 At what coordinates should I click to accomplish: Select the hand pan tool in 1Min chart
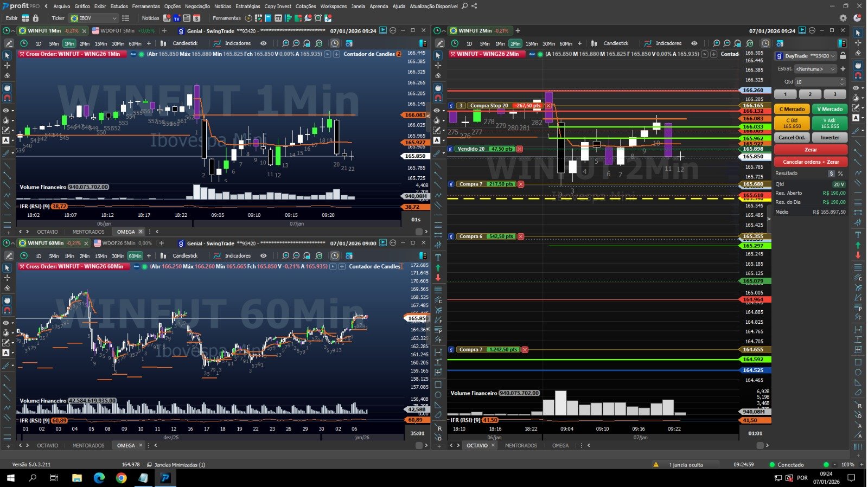7,87
